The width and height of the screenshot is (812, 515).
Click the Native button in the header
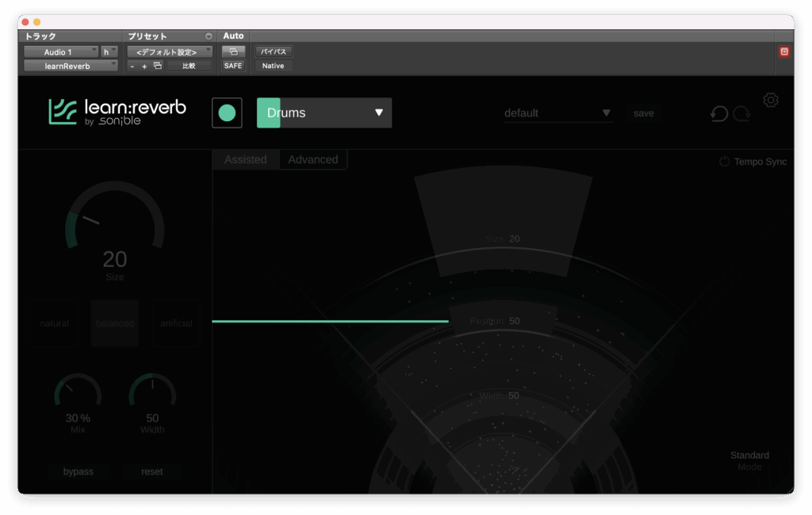pos(273,66)
